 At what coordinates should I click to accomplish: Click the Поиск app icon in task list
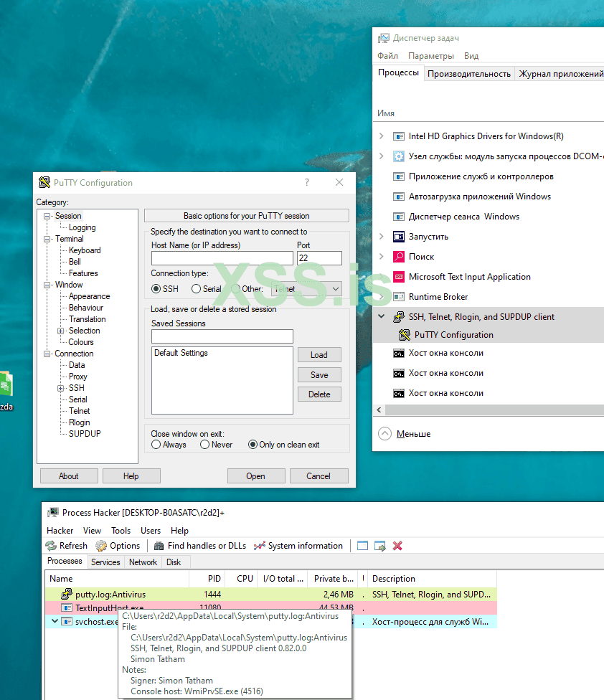click(x=399, y=257)
